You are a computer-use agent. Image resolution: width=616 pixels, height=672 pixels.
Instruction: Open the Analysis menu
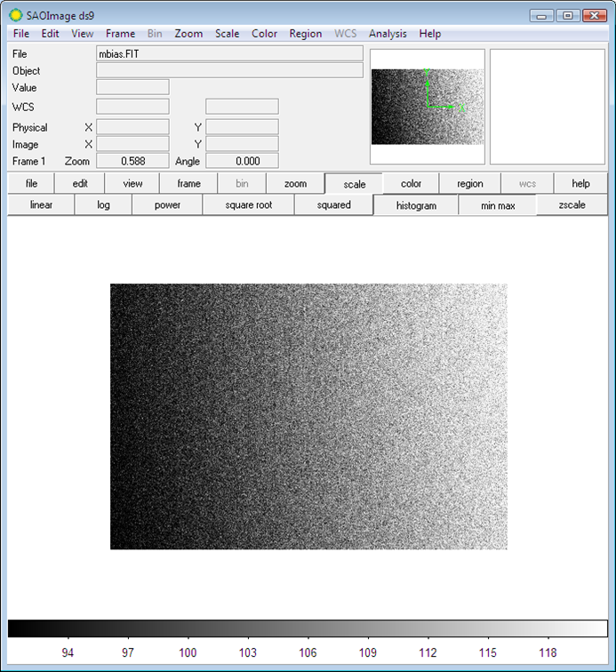pos(388,34)
